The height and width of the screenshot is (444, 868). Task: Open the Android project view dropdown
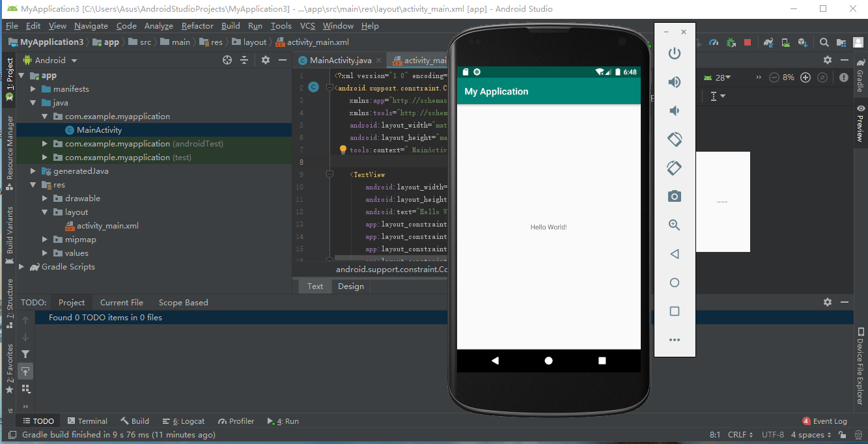51,60
